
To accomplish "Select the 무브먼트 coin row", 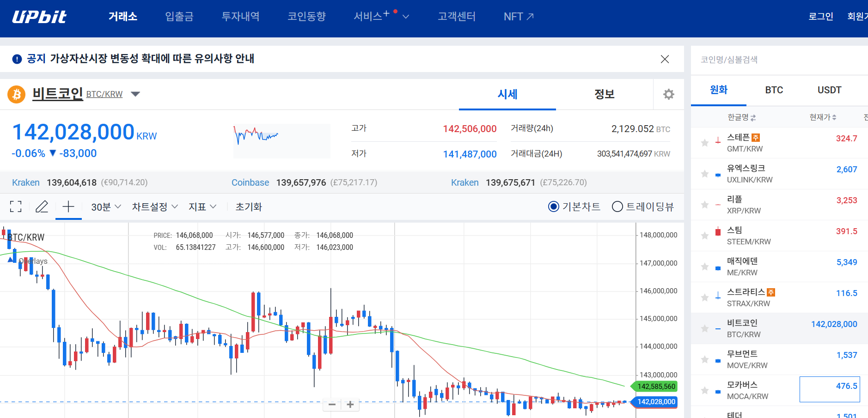I will (x=780, y=359).
